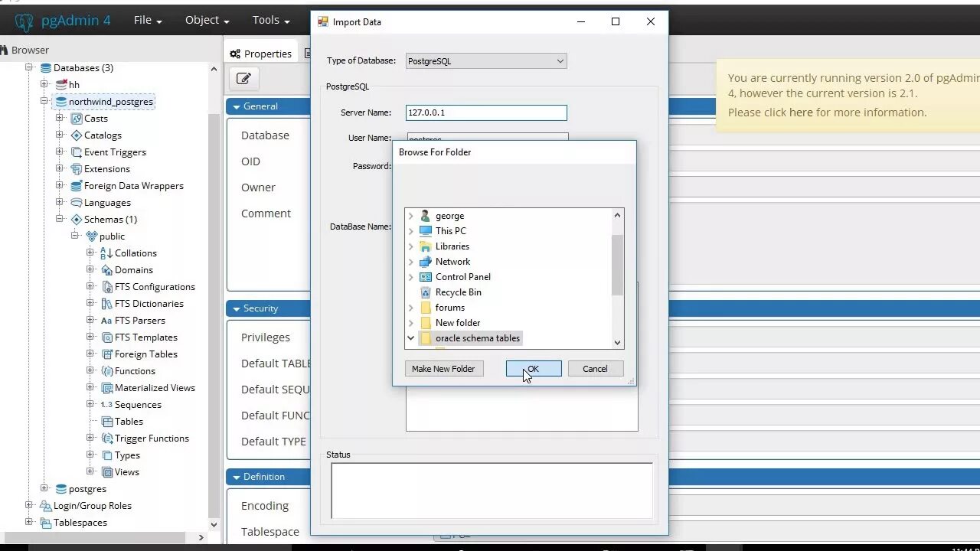Click the pgAdmin 4 elephant logo
This screenshot has width=980, height=551.
[24, 21]
